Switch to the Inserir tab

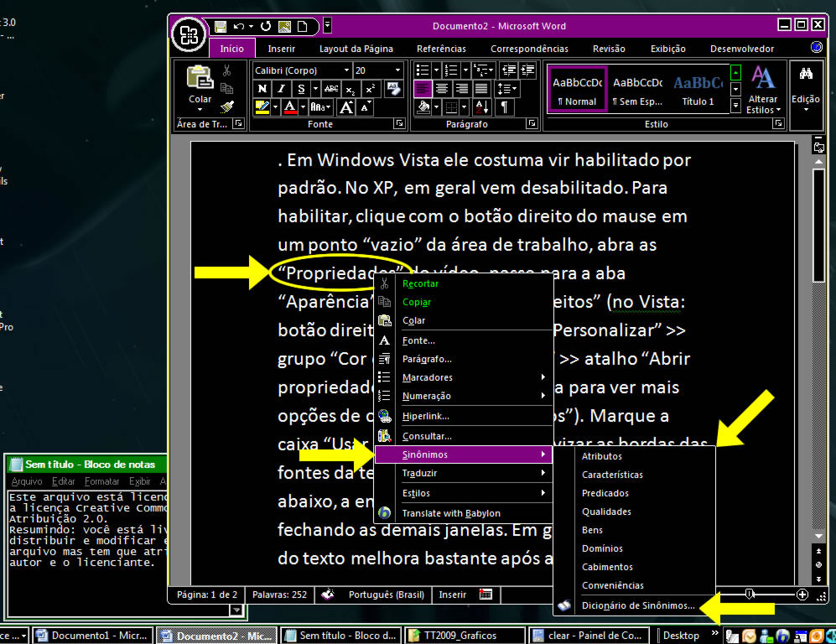(282, 49)
